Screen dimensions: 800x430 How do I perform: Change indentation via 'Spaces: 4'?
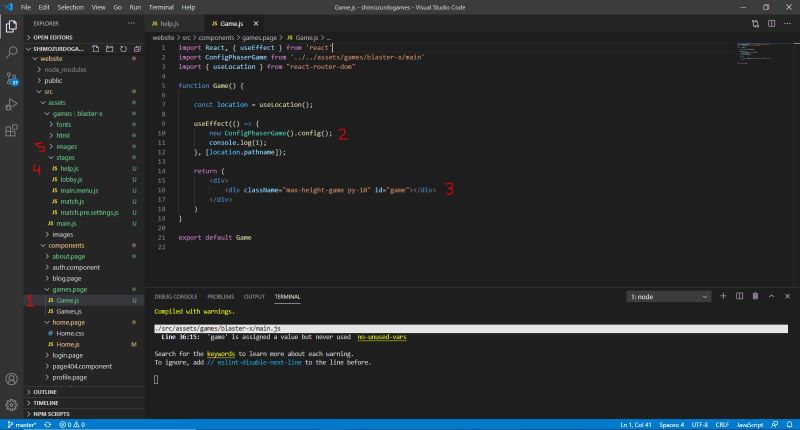pyautogui.click(x=671, y=424)
